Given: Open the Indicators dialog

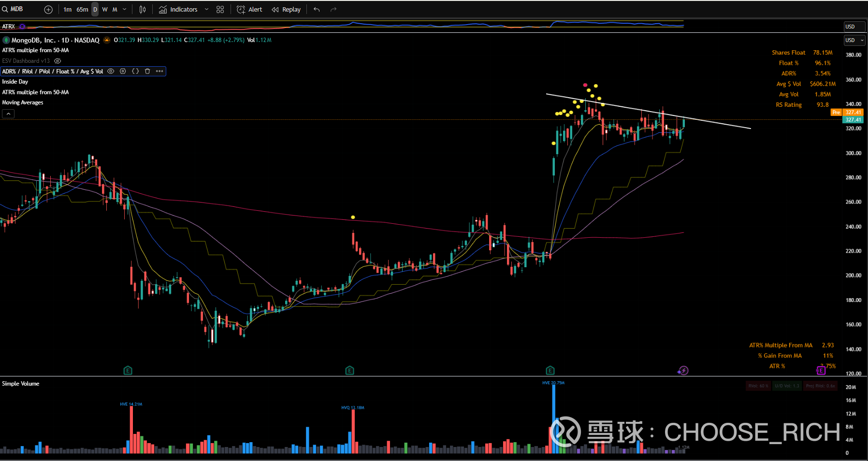Looking at the screenshot, I should click(x=178, y=10).
